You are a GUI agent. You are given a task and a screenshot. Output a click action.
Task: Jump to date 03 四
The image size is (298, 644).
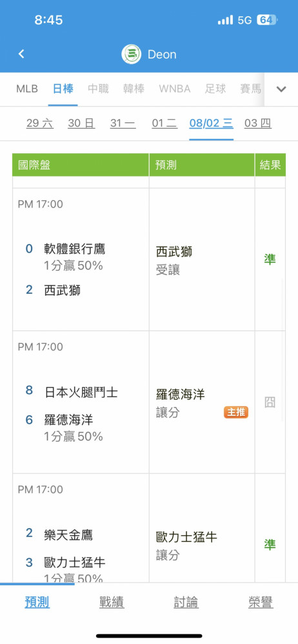coord(257,123)
